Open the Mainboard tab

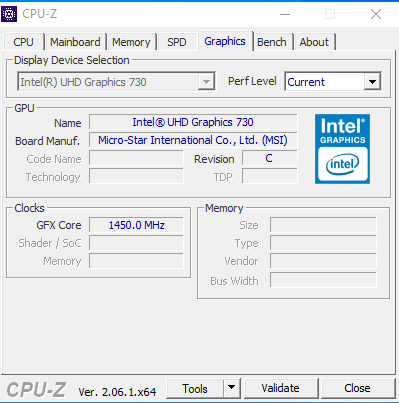75,42
